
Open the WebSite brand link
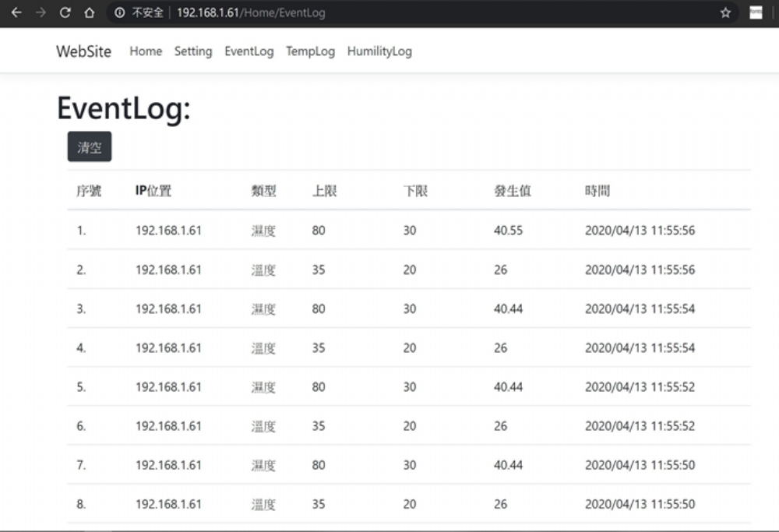pyautogui.click(x=83, y=51)
